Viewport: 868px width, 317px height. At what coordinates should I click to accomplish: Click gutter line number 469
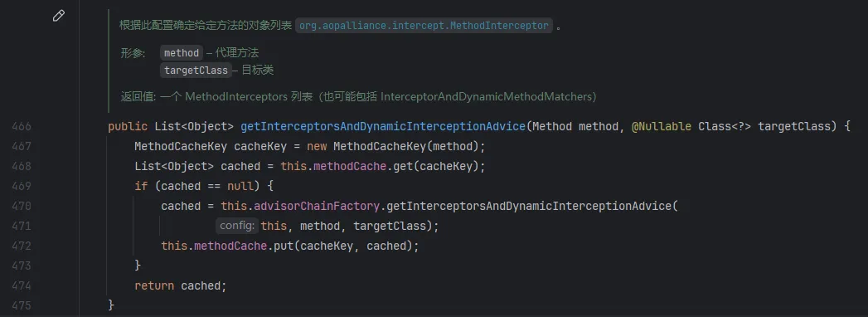[21, 186]
